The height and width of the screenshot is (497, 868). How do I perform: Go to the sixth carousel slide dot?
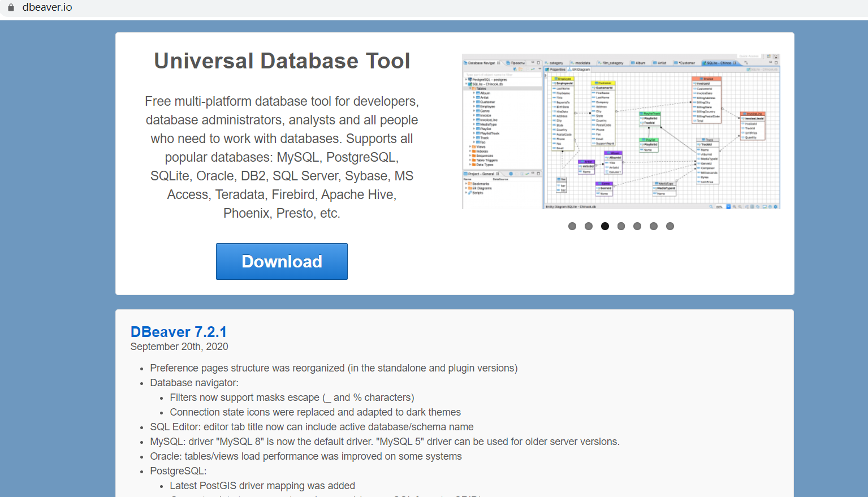pos(654,226)
